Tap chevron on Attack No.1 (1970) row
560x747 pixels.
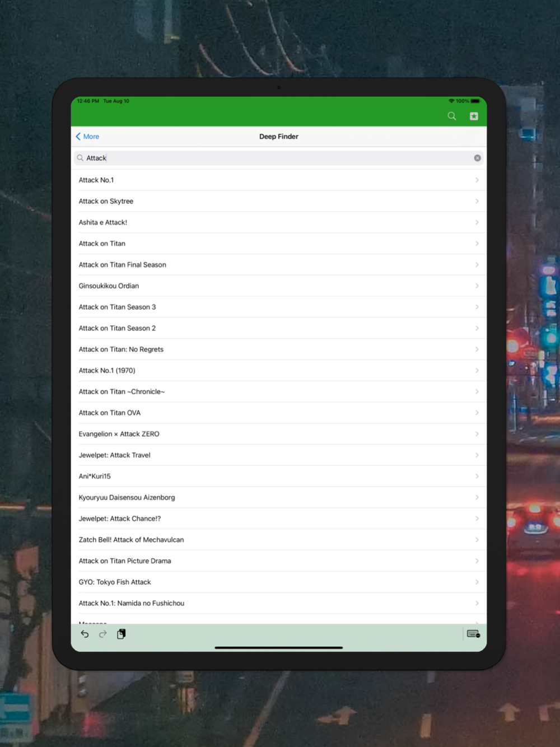point(477,371)
